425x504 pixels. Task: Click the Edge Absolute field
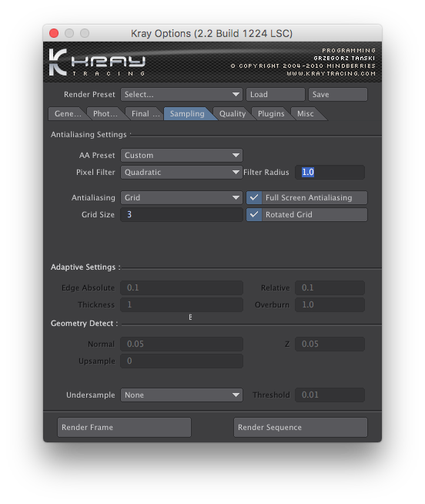182,287
